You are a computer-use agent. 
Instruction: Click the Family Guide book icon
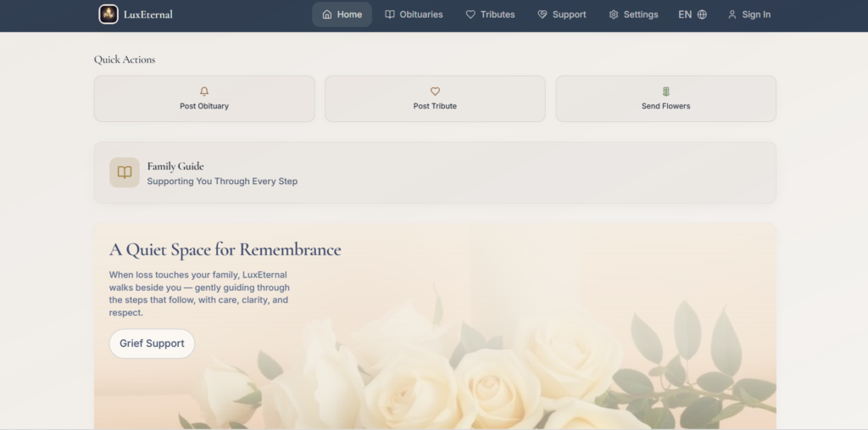click(x=125, y=172)
